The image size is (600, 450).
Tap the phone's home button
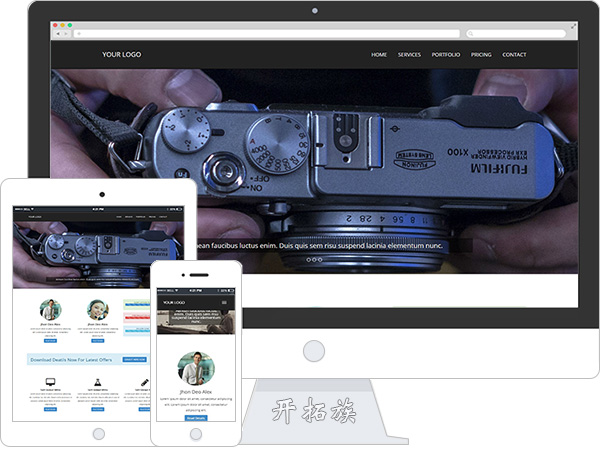point(196,434)
